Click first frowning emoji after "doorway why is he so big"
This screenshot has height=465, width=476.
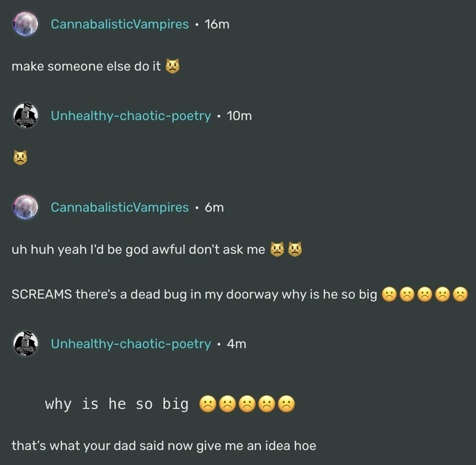389,294
